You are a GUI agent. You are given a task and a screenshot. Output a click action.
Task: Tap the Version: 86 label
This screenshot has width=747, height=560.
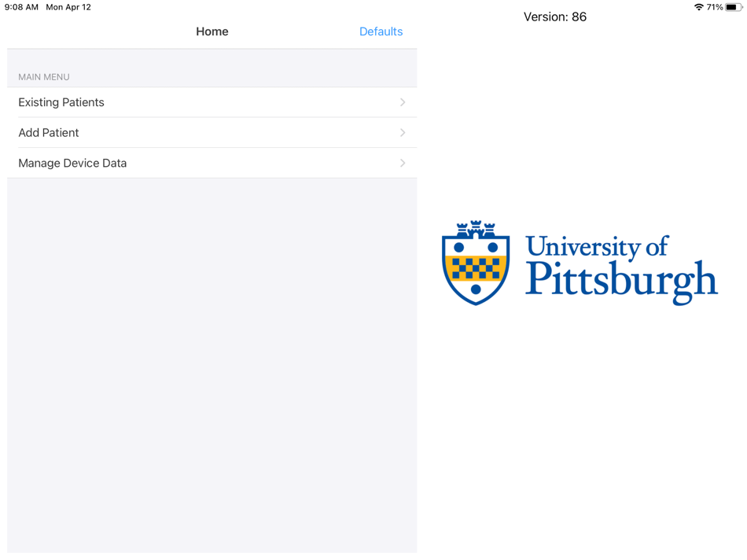[555, 17]
